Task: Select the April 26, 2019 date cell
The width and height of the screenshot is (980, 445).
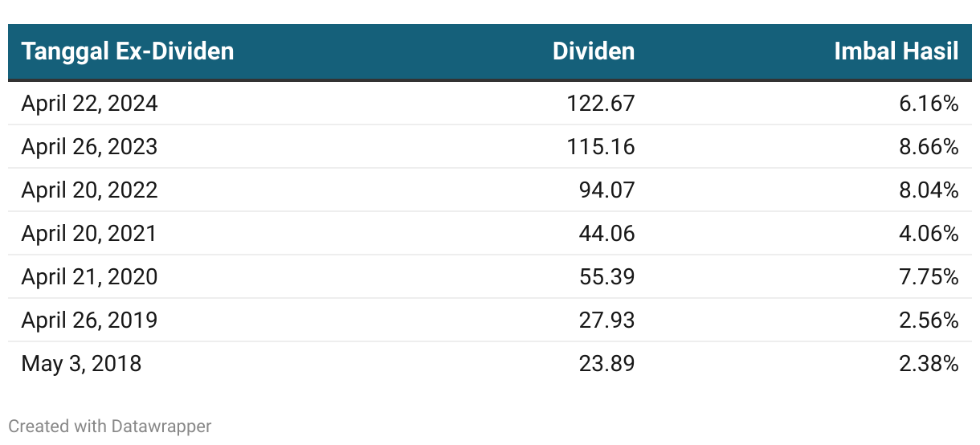Action: coord(90,320)
